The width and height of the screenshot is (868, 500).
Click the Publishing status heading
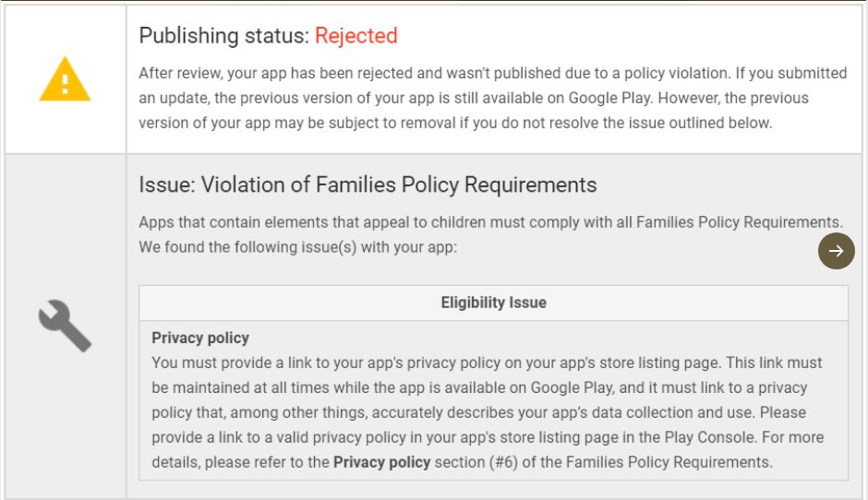tap(268, 35)
